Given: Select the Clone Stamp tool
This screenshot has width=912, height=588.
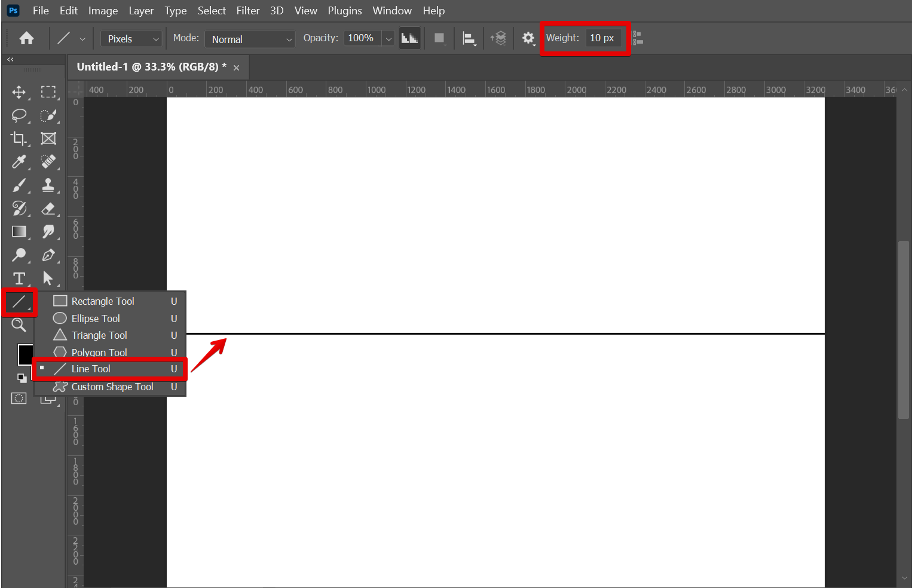Looking at the screenshot, I should (48, 185).
